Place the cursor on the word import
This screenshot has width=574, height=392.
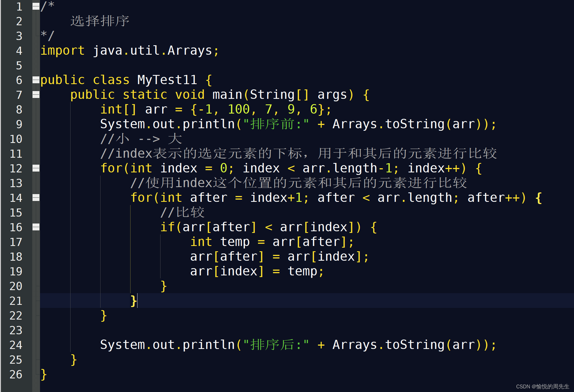(62, 51)
